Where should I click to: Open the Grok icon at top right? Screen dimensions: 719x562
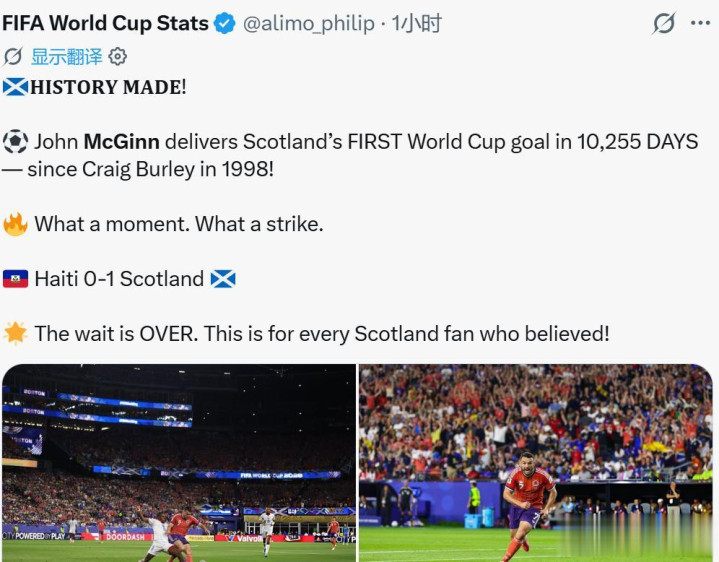(664, 23)
